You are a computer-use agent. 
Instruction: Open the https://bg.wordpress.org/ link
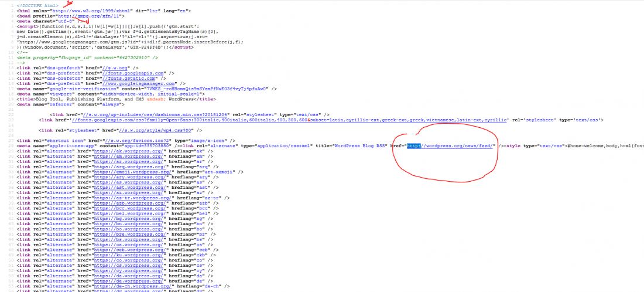(129, 219)
